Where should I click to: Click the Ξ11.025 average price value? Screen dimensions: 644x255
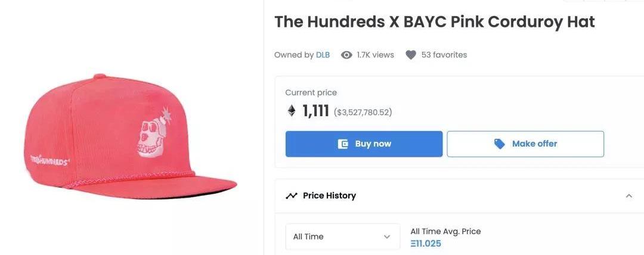coord(426,244)
